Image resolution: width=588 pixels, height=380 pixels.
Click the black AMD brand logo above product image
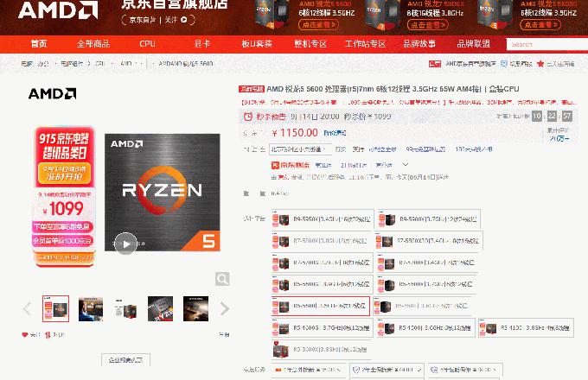coord(53,93)
